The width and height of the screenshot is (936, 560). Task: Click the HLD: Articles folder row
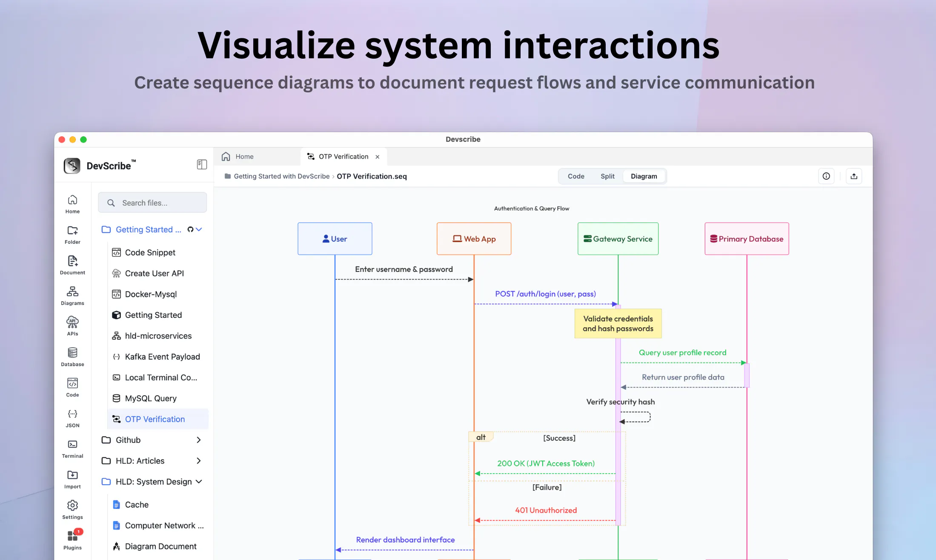(152, 461)
